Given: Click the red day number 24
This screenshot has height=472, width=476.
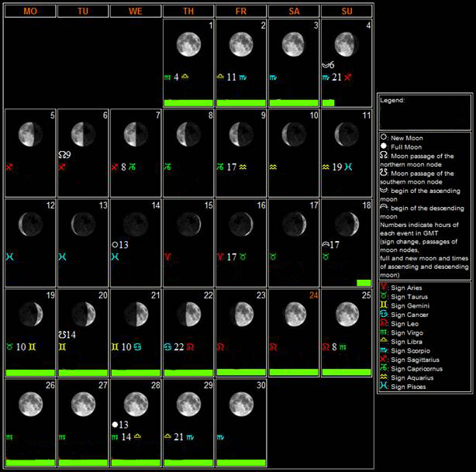Looking at the screenshot, I should [313, 295].
